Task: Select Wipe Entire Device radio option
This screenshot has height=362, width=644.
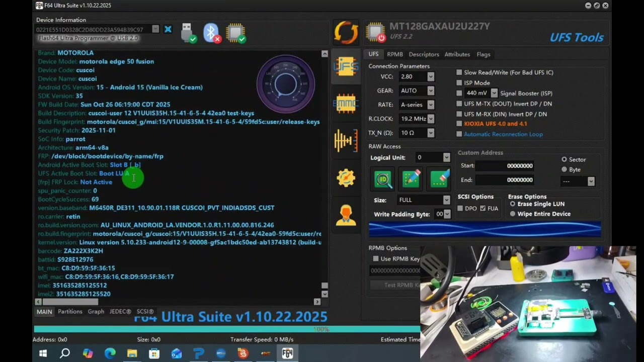Action: pyautogui.click(x=513, y=214)
